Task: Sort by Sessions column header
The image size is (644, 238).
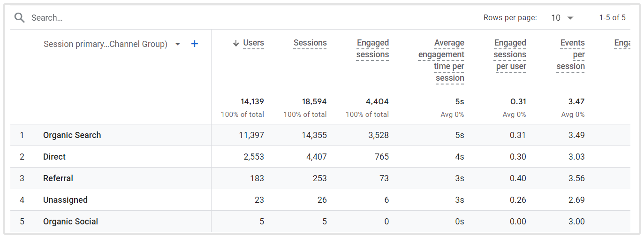Action: click(x=310, y=43)
